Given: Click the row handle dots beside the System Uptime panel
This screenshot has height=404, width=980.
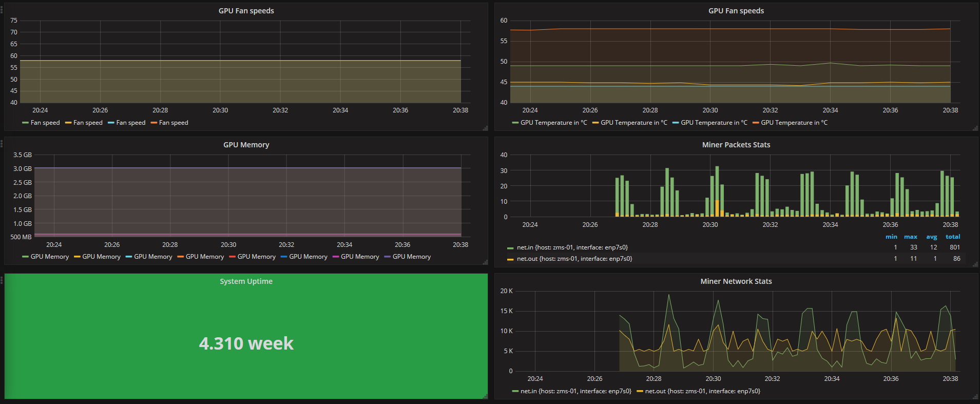Looking at the screenshot, I should coord(2,280).
